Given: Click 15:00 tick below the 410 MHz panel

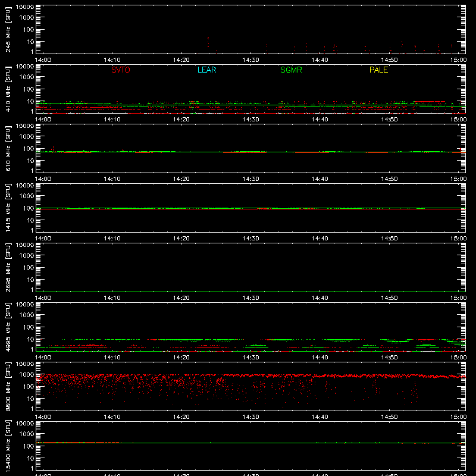Looking at the screenshot, I should click(458, 120).
